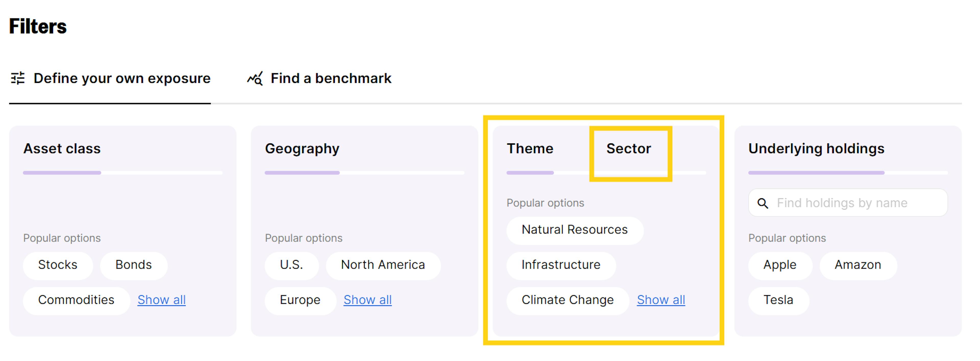The width and height of the screenshot is (980, 361).
Task: Show all theme options
Action: pyautogui.click(x=661, y=300)
